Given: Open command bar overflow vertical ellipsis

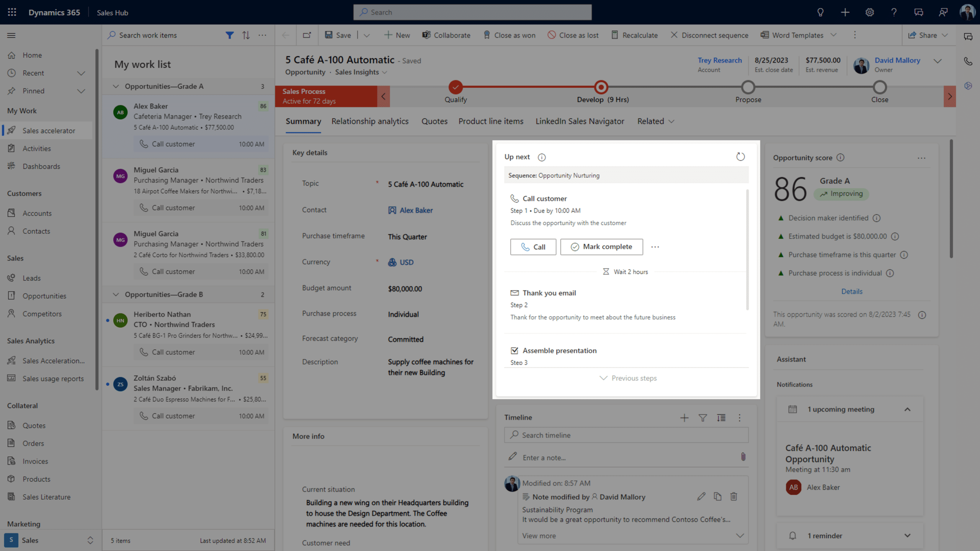Looking at the screenshot, I should point(854,35).
